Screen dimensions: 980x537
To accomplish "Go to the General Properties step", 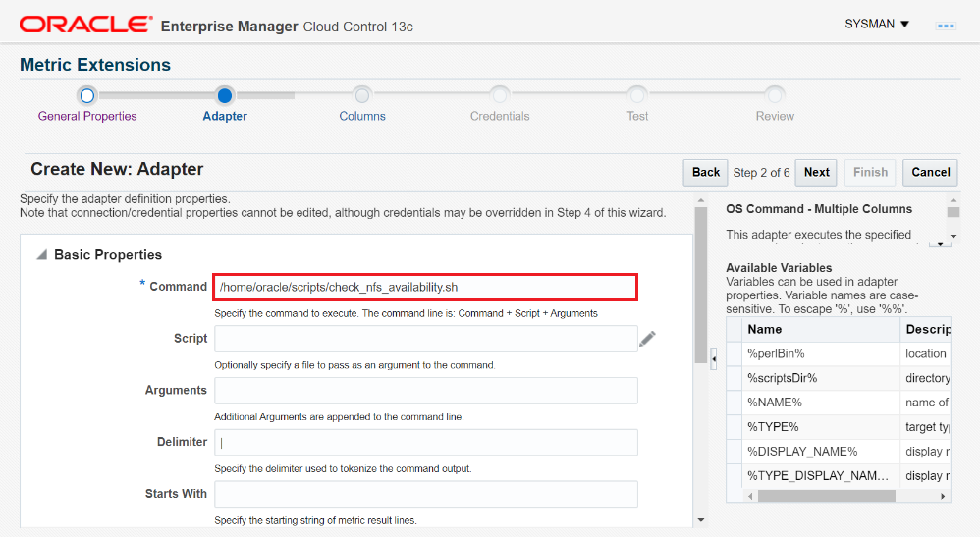I will coord(87,116).
